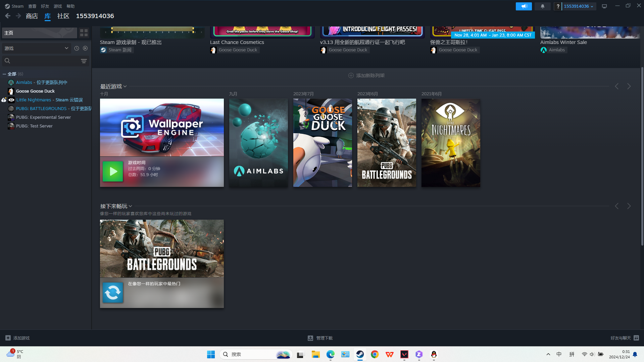Screen dimensions: 644x362
Task: Update PUBG with the blue refresh button
Action: 112,293
